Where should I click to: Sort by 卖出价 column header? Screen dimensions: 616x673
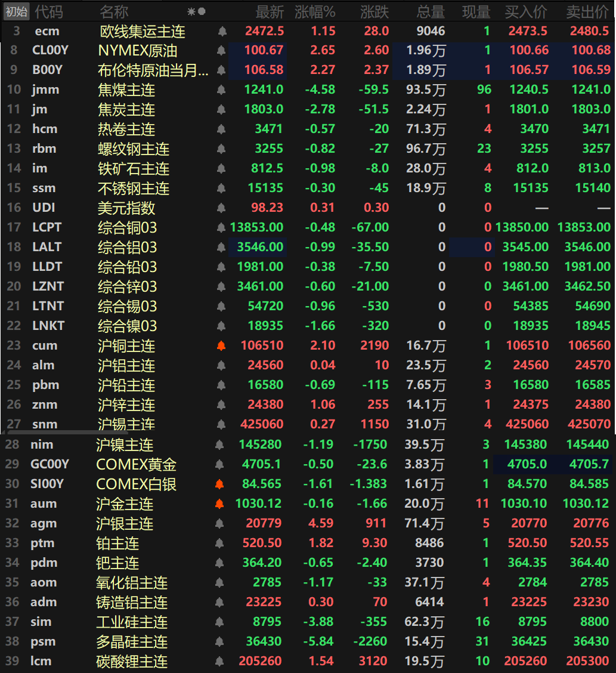[x=587, y=12]
